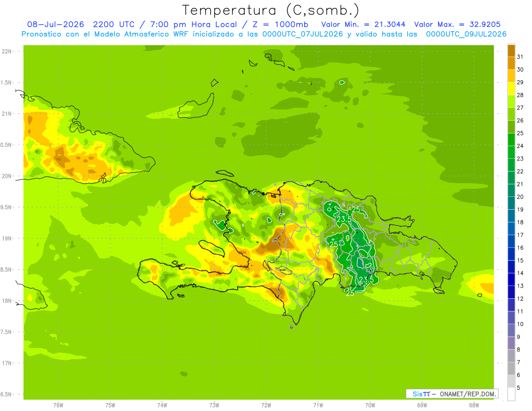Pick the green legend color between 24 and 25
The width and height of the screenshot is (532, 411).
[511, 140]
